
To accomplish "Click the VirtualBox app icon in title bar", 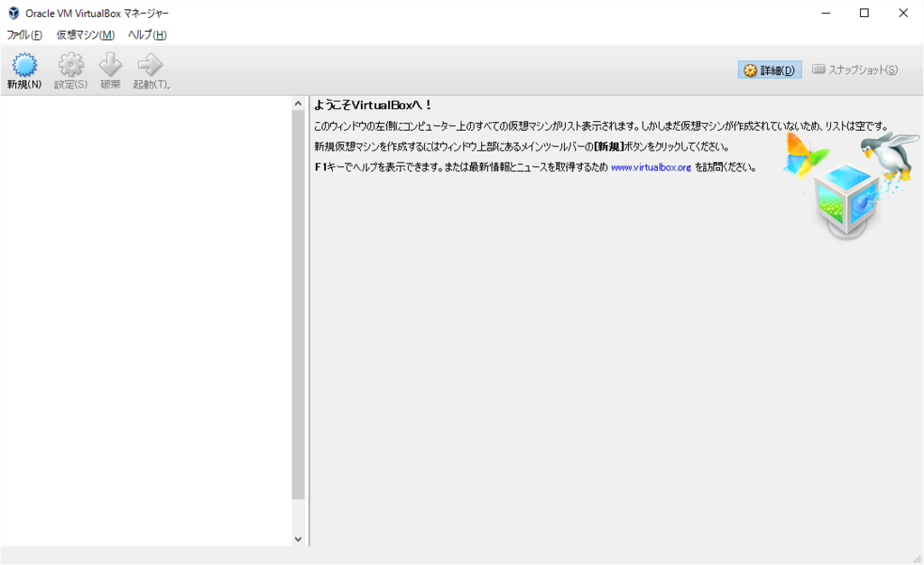I will (14, 13).
